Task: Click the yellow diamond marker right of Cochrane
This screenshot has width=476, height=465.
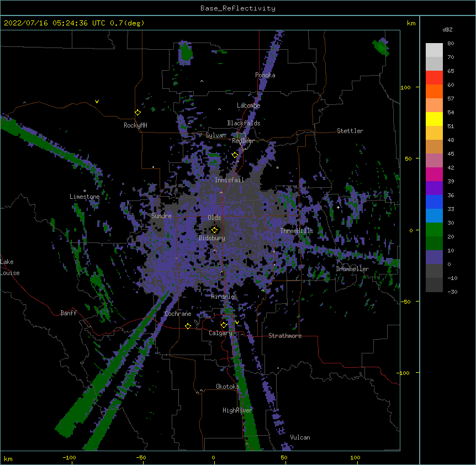Action: [188, 326]
